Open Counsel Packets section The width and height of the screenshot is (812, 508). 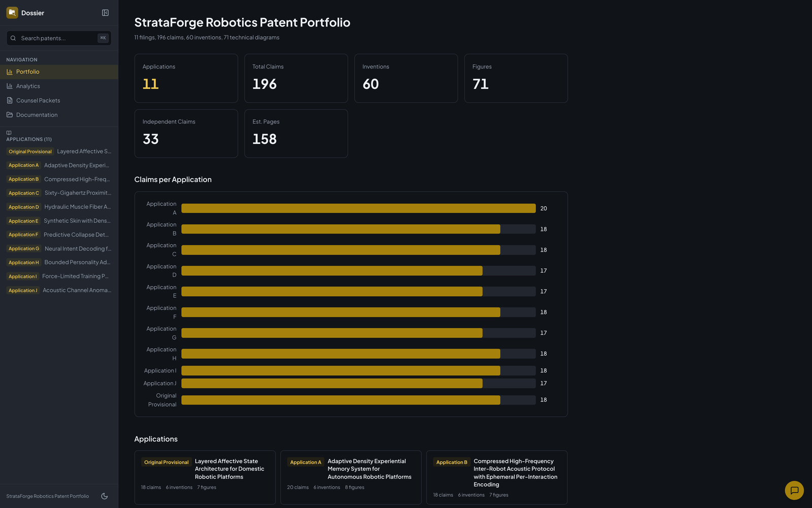pos(59,101)
